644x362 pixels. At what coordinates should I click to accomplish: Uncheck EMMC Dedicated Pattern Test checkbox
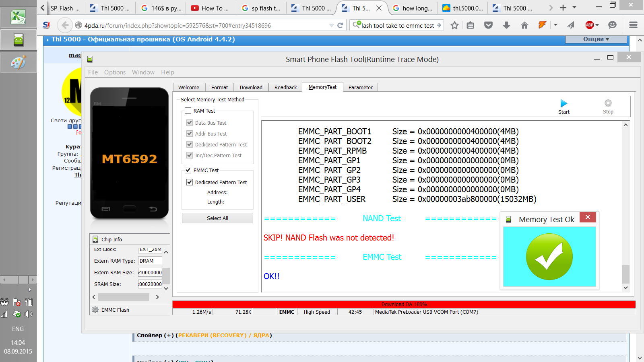[190, 182]
